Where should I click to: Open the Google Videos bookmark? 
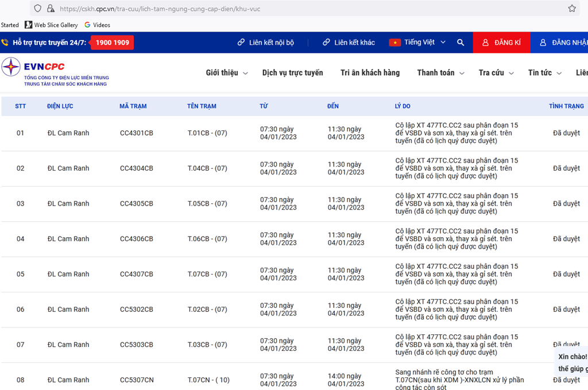97,25
